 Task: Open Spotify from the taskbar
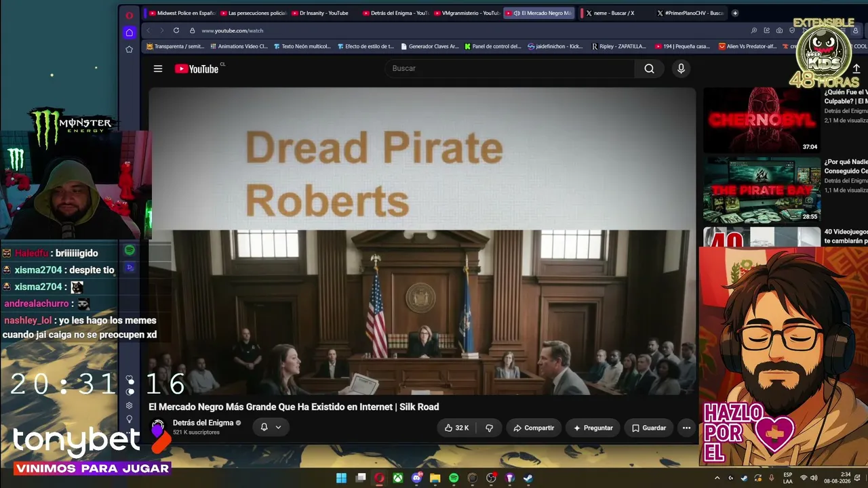click(x=454, y=478)
